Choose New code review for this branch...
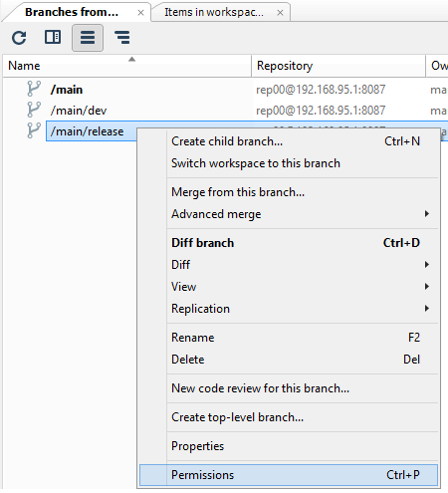Image resolution: width=448 pixels, height=493 pixels. click(289, 388)
